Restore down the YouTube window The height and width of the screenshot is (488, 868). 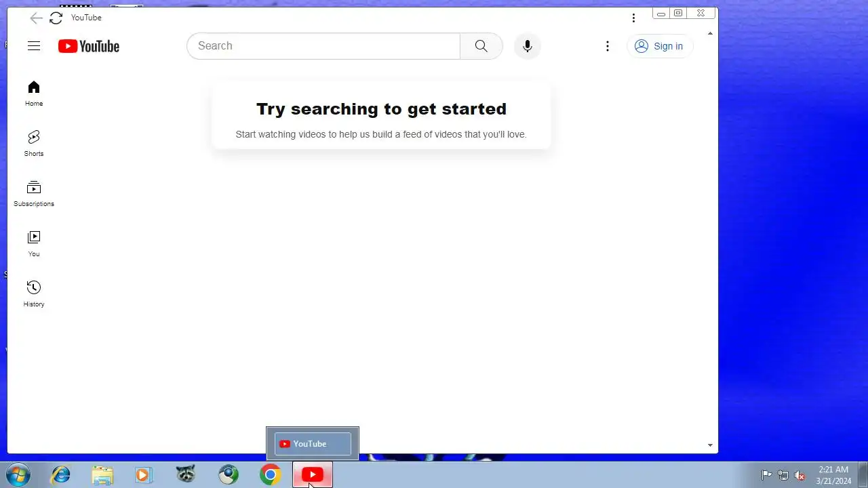(x=678, y=14)
